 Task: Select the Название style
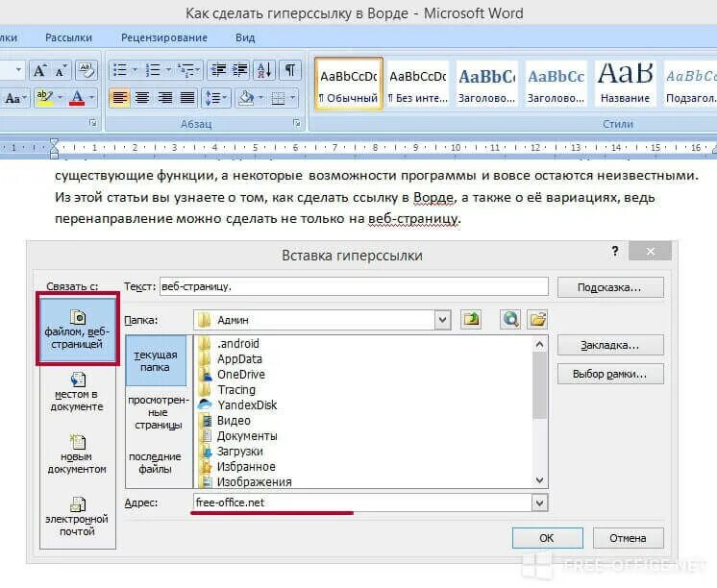pyautogui.click(x=625, y=85)
